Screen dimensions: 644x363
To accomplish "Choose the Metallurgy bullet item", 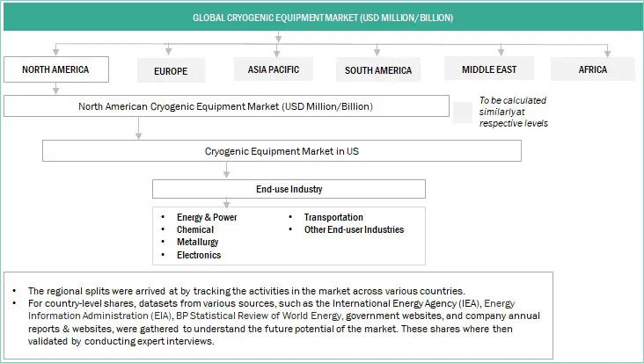I will coord(199,242).
